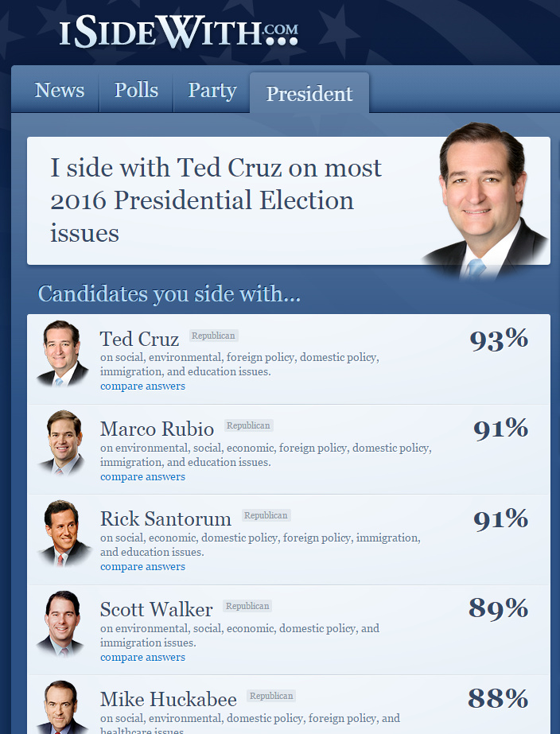Click Rick Santorum's photo thumbnail
Image resolution: width=560 pixels, height=734 pixels.
[63, 534]
